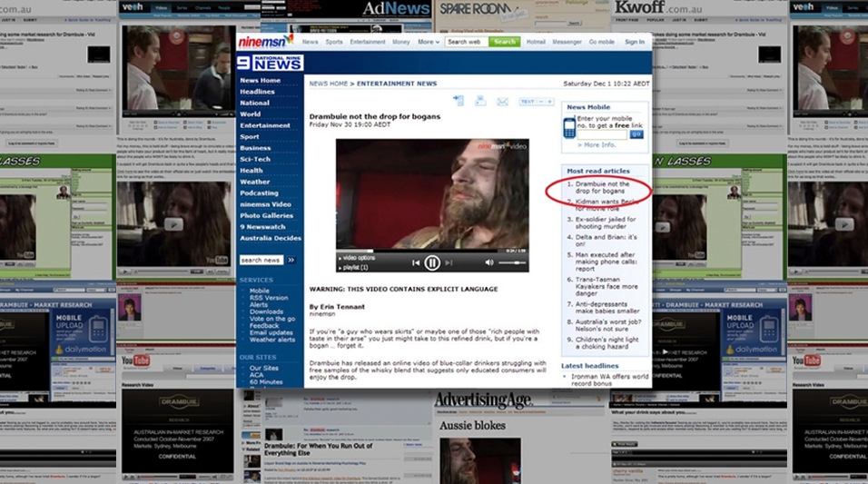This screenshot has height=484, width=868.
Task: Open ninemsn Video in the sidebar
Action: [266, 204]
